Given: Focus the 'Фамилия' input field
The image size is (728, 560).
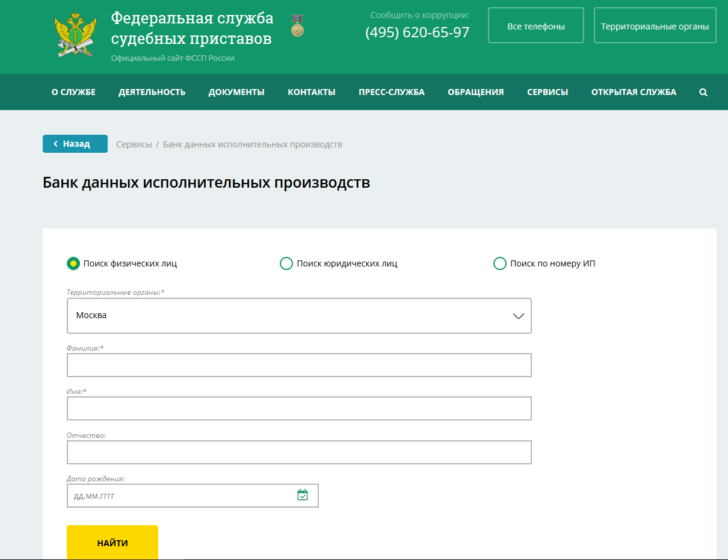Looking at the screenshot, I should [x=299, y=365].
